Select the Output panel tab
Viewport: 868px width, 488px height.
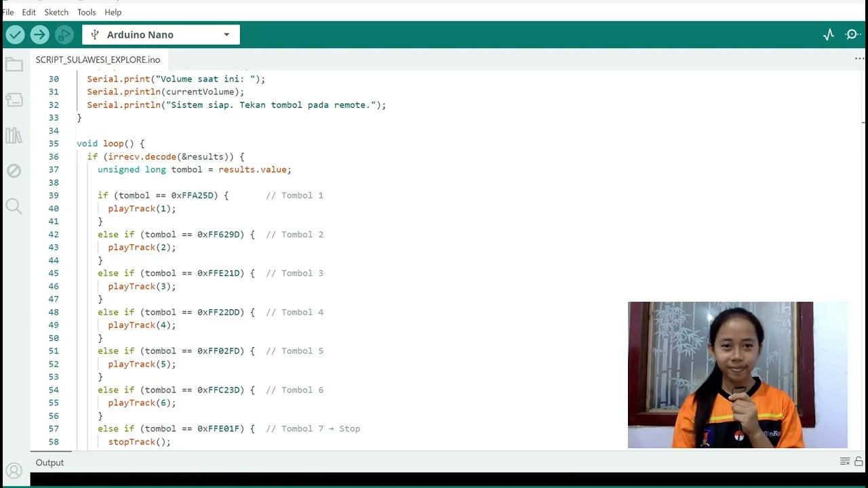coord(50,462)
